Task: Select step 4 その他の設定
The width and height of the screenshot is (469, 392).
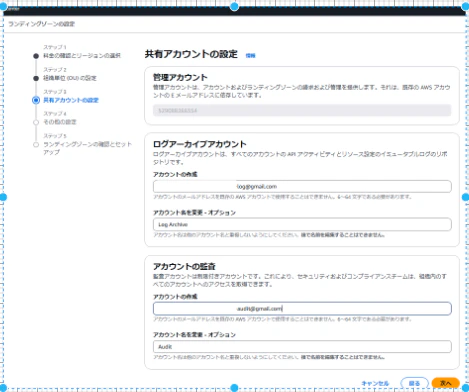Action: point(60,122)
